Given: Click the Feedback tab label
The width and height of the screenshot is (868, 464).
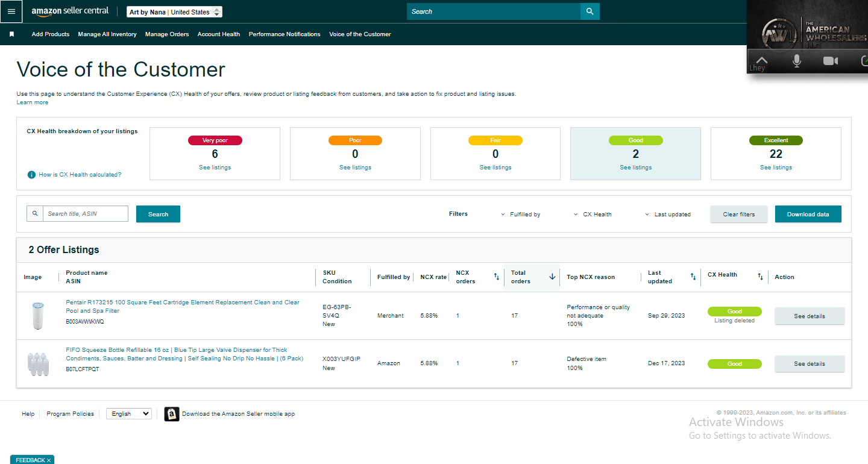Looking at the screenshot, I should [x=30, y=460].
